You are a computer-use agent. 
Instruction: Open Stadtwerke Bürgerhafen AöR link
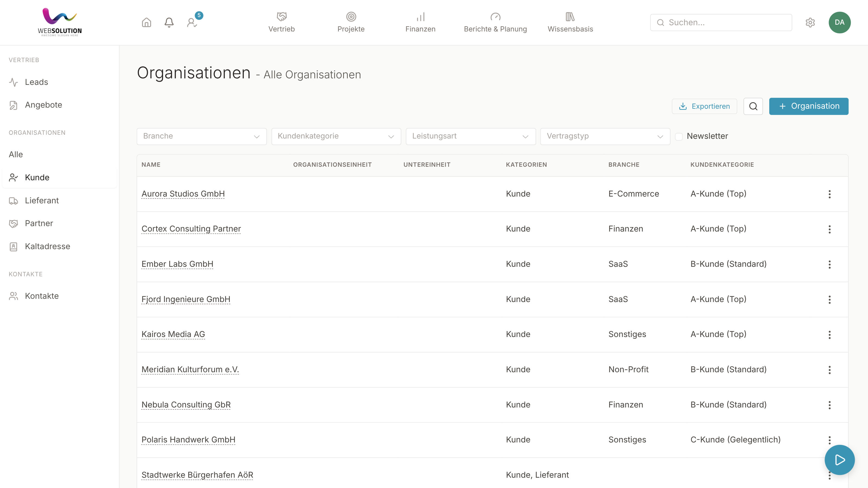point(197,475)
